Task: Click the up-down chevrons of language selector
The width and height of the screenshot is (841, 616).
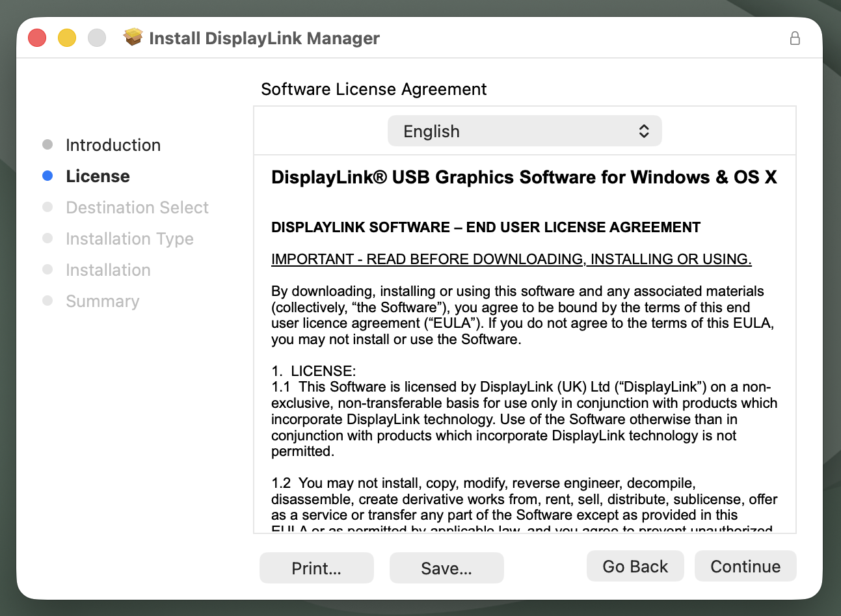Action: click(x=643, y=131)
